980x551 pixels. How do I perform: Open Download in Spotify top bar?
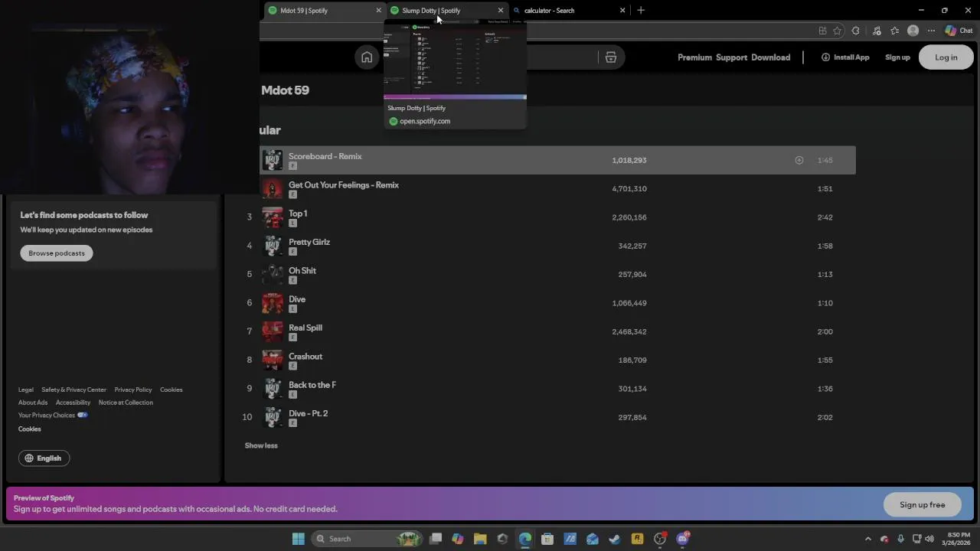(x=770, y=57)
